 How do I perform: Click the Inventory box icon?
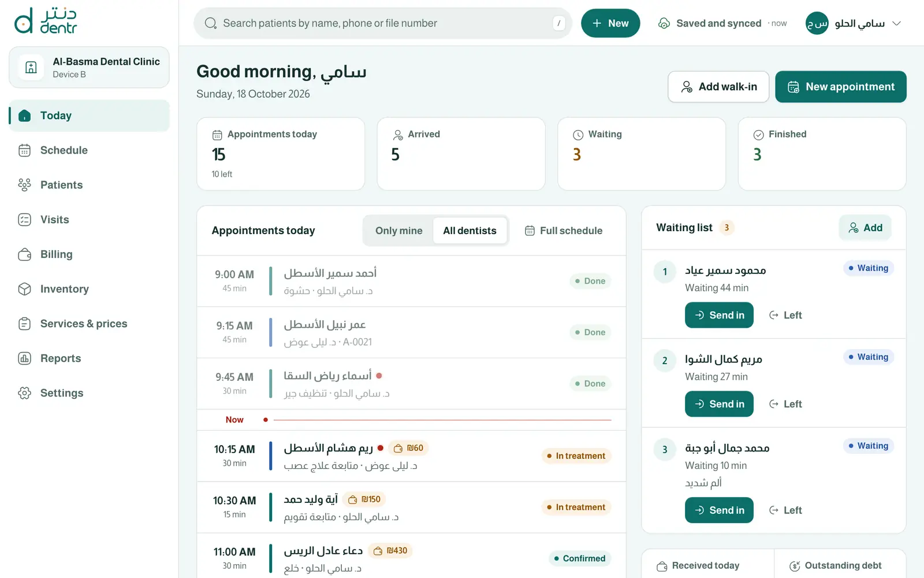coord(24,289)
